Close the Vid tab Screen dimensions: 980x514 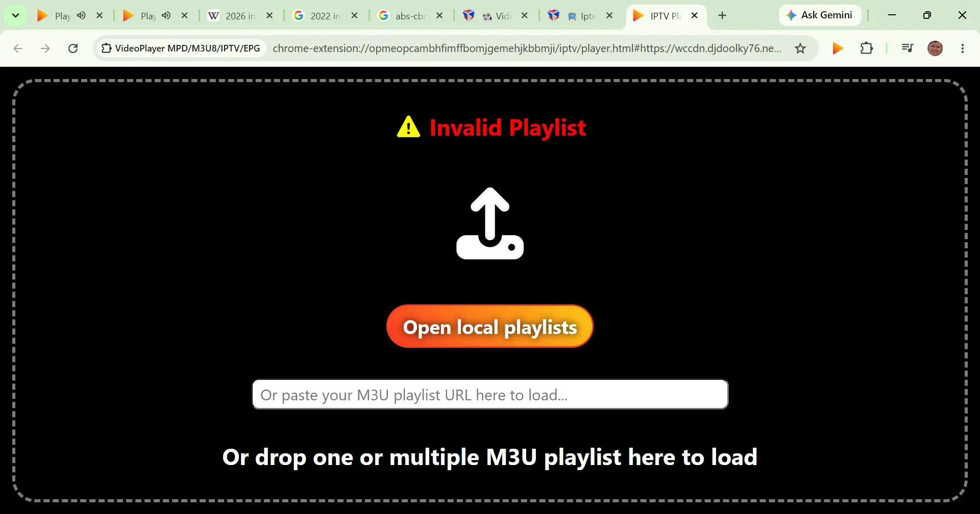pos(524,16)
